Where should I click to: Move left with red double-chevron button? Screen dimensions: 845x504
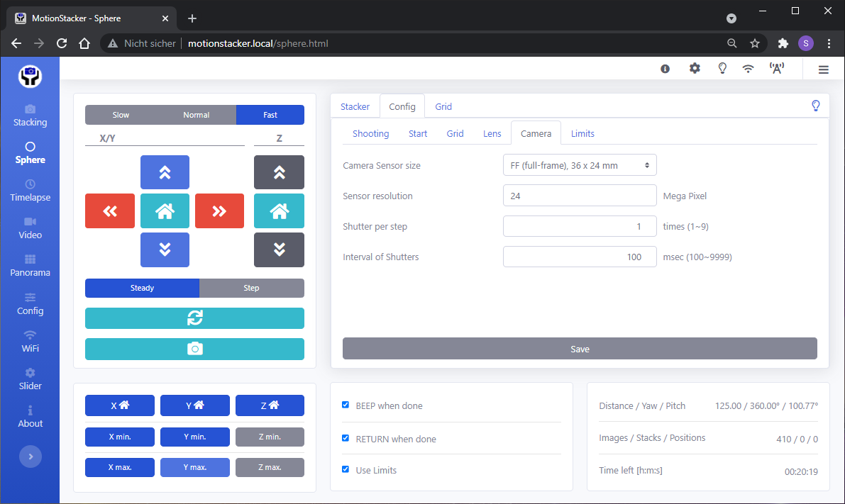(110, 211)
